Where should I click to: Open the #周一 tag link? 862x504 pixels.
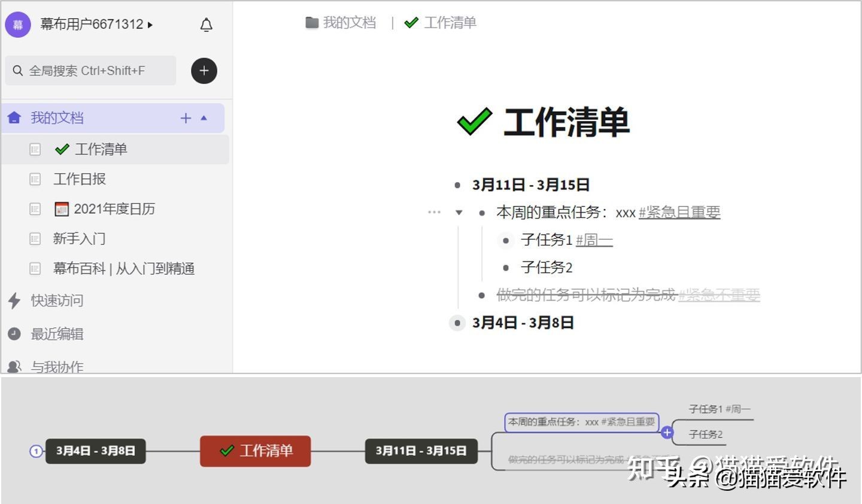pos(593,240)
